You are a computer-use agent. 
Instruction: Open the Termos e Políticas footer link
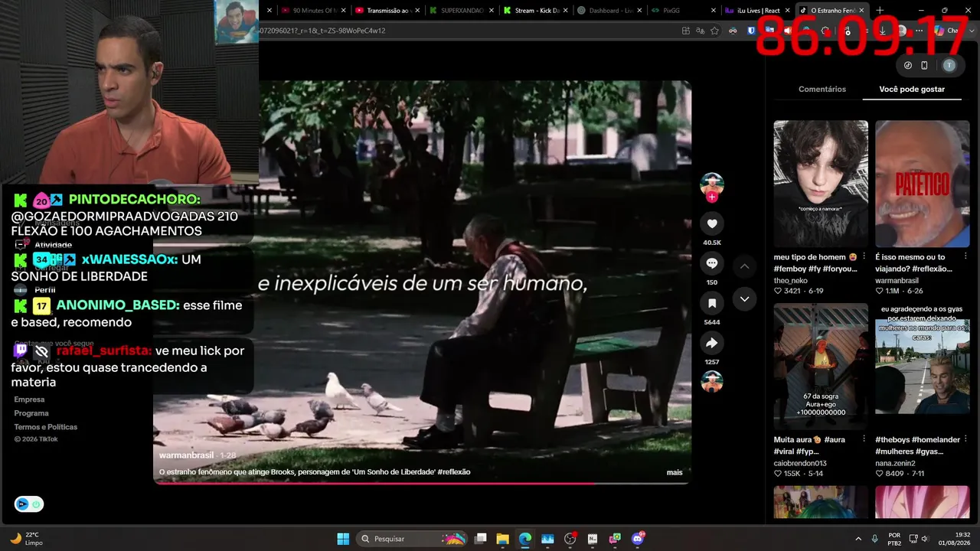pos(45,427)
